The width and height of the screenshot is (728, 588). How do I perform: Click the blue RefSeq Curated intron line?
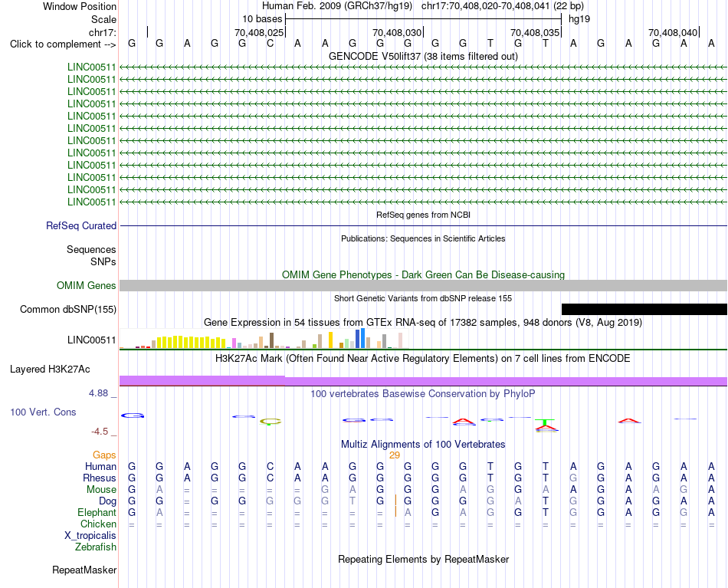(x=423, y=225)
